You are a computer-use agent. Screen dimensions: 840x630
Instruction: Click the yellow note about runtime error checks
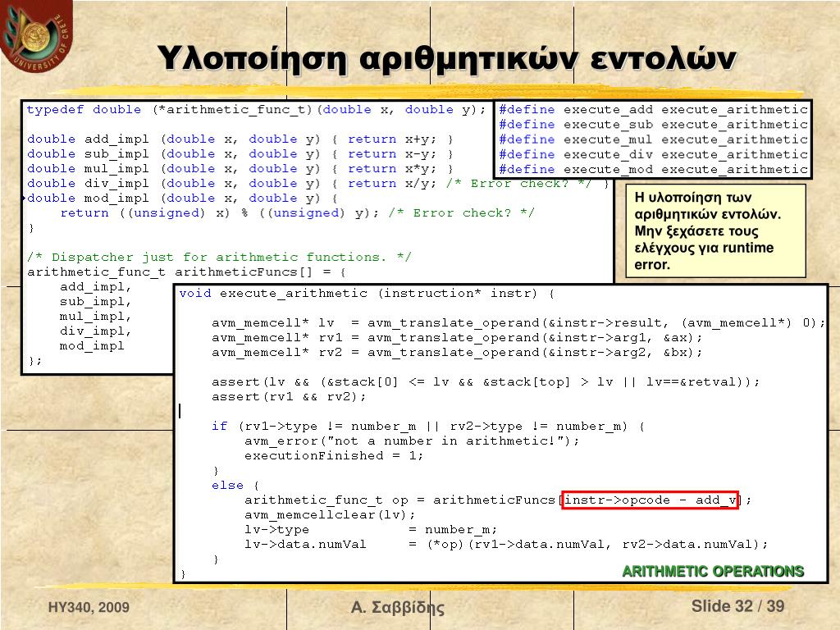[x=715, y=231]
